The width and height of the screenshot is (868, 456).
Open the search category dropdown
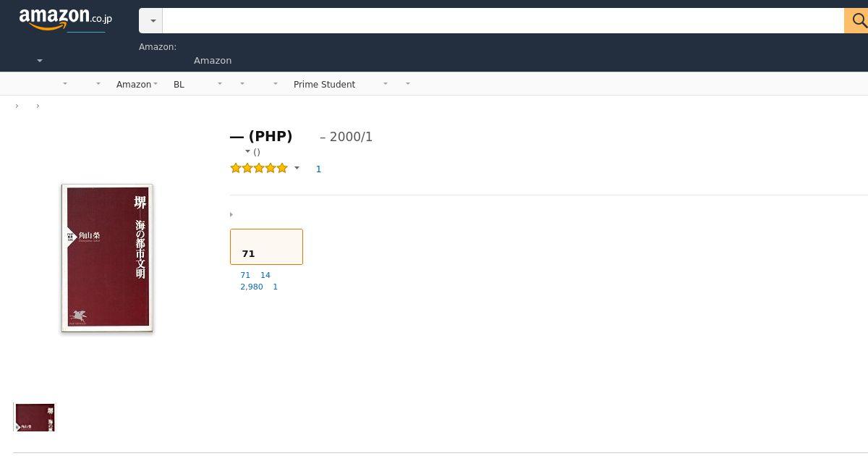point(151,21)
